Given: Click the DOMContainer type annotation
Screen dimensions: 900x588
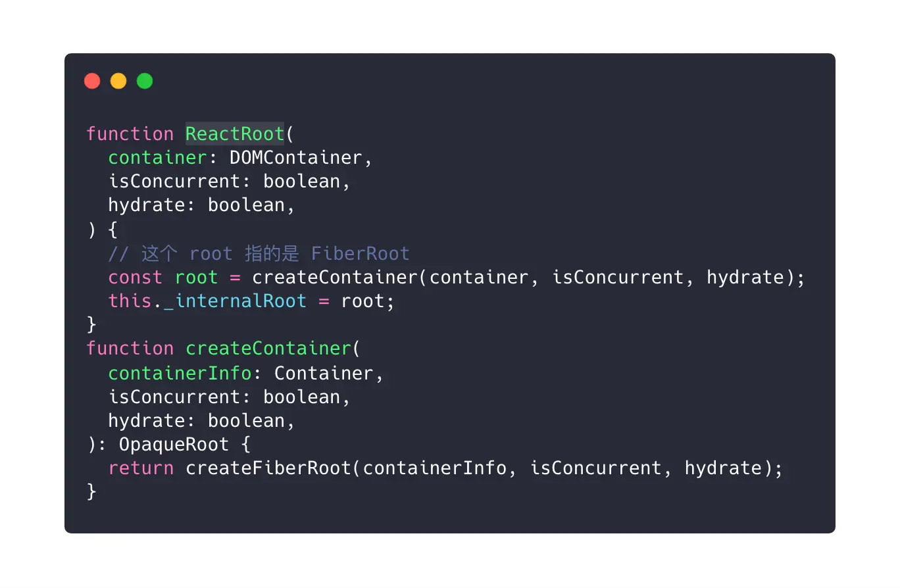Looking at the screenshot, I should (295, 158).
